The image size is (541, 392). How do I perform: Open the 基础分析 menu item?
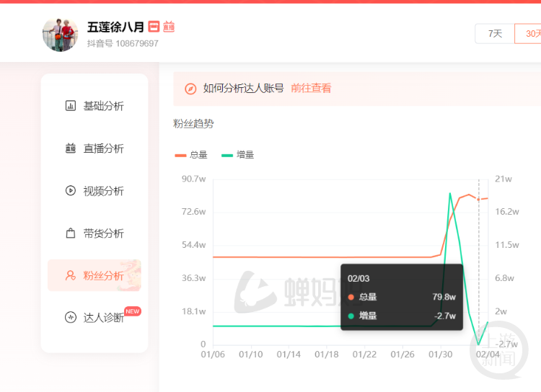click(x=103, y=106)
